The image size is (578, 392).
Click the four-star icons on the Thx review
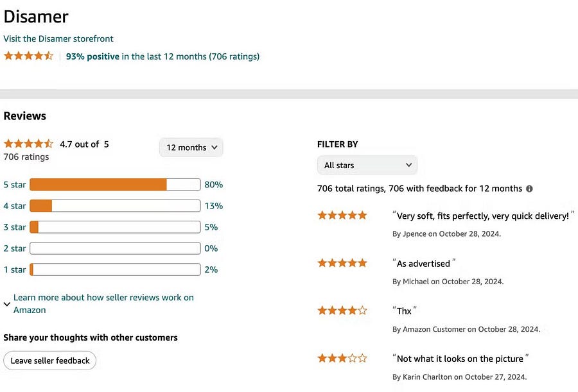(342, 310)
